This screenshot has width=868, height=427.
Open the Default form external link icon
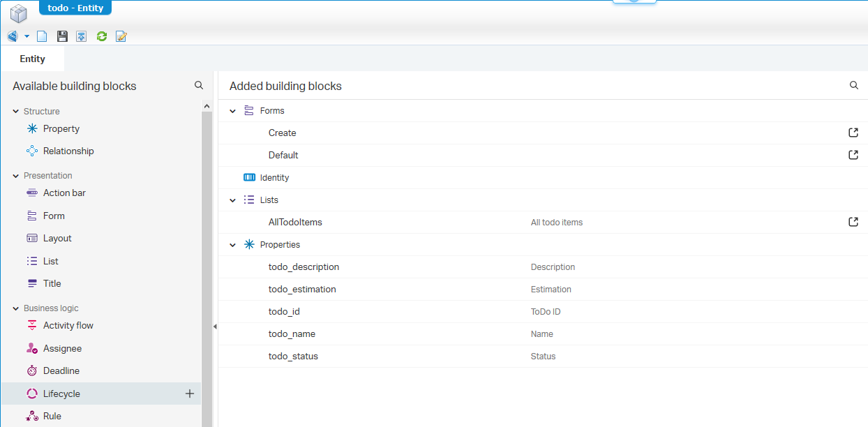[853, 155]
